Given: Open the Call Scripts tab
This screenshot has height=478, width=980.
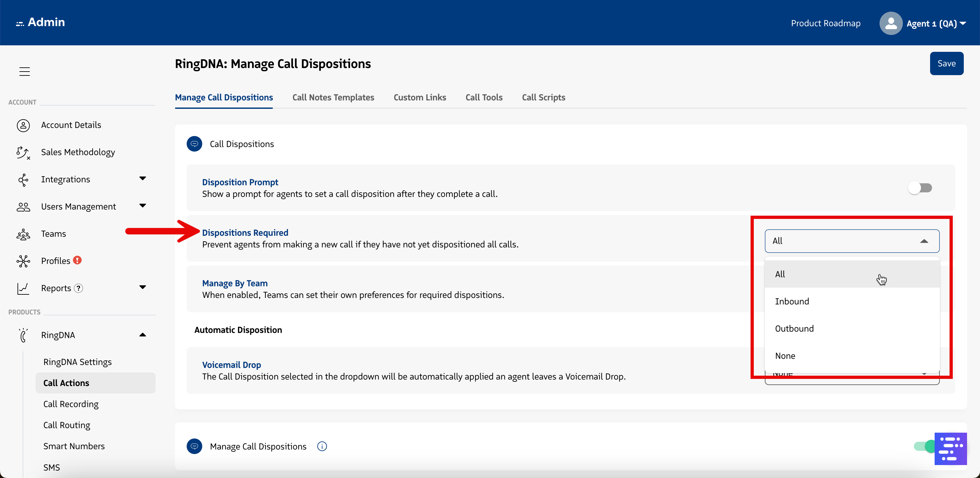Looking at the screenshot, I should tap(543, 97).
